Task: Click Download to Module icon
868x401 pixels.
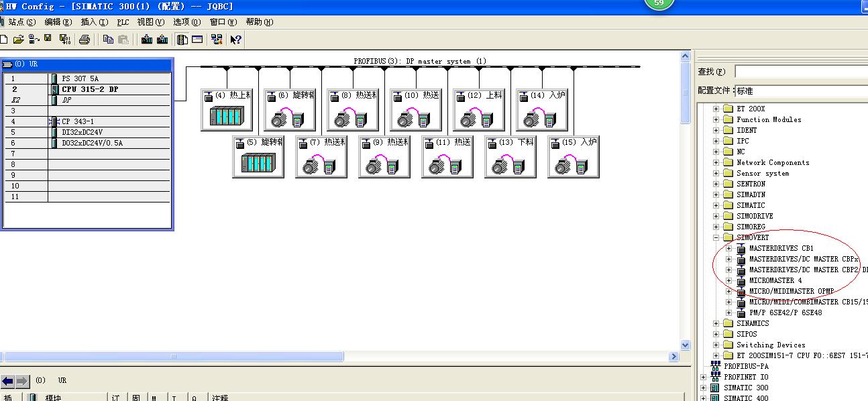Action: [x=147, y=40]
